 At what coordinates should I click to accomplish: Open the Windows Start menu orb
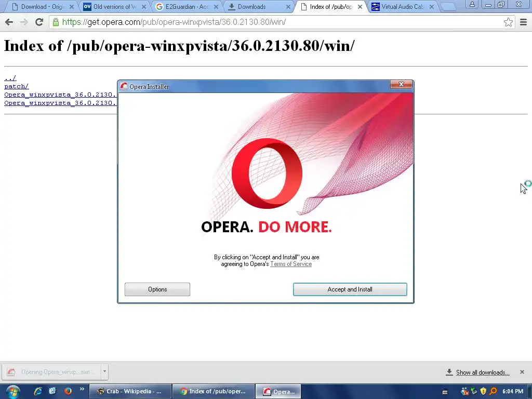click(x=13, y=392)
